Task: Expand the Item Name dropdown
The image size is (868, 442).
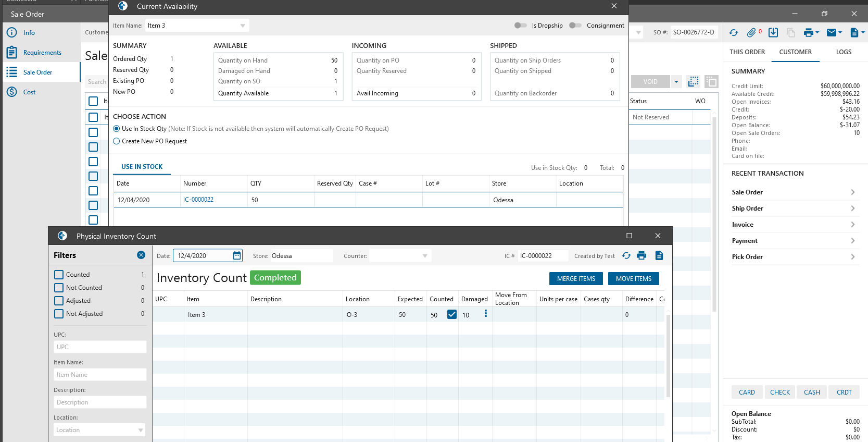Action: (243, 26)
